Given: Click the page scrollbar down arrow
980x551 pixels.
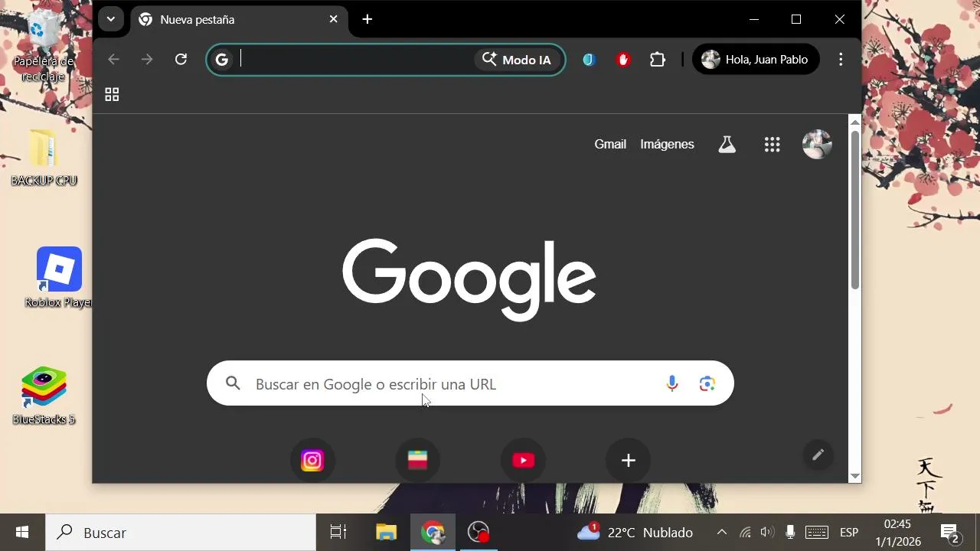Looking at the screenshot, I should coord(855,476).
